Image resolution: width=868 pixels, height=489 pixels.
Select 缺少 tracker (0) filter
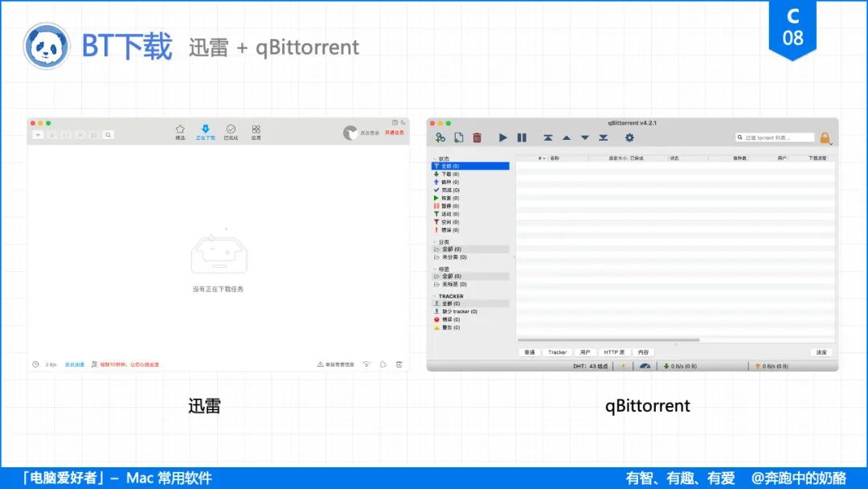470,312
